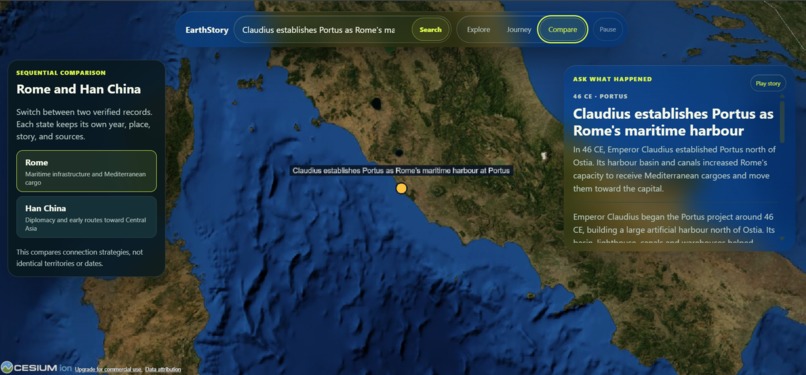Image resolution: width=806 pixels, height=375 pixels.
Task: Click paragraph beginning 'In 46 CE, Emperor Claudius'
Action: click(x=674, y=170)
